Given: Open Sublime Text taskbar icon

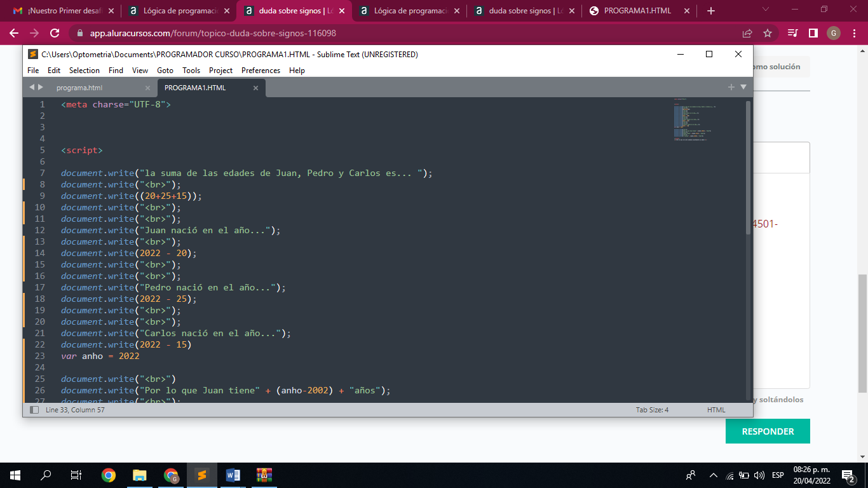Looking at the screenshot, I should click(x=201, y=475).
